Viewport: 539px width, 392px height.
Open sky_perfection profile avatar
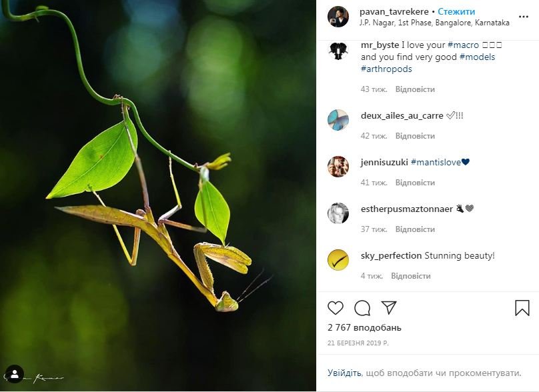click(x=338, y=260)
